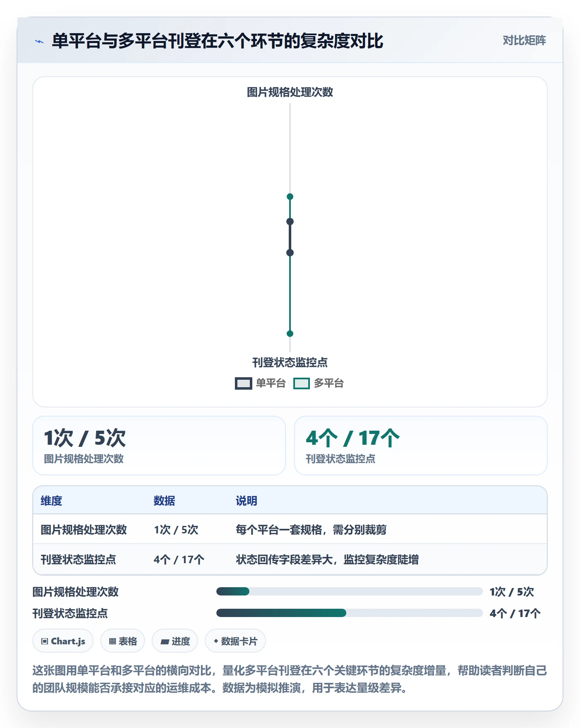Click the title 单平台与多平台刊登在六个环节的复杂度对比
The height and width of the screenshot is (728, 580).
[217, 41]
